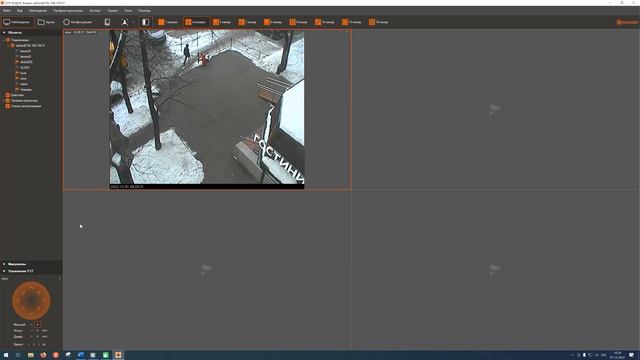Screen dimensions: 640x360
Task: Select the live camera video tile
Action: tap(207, 109)
